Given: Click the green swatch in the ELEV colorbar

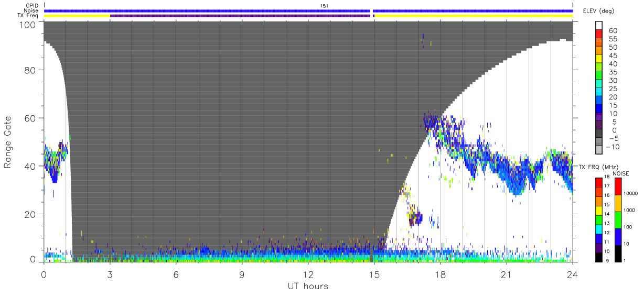Looking at the screenshot, I should pos(600,75).
